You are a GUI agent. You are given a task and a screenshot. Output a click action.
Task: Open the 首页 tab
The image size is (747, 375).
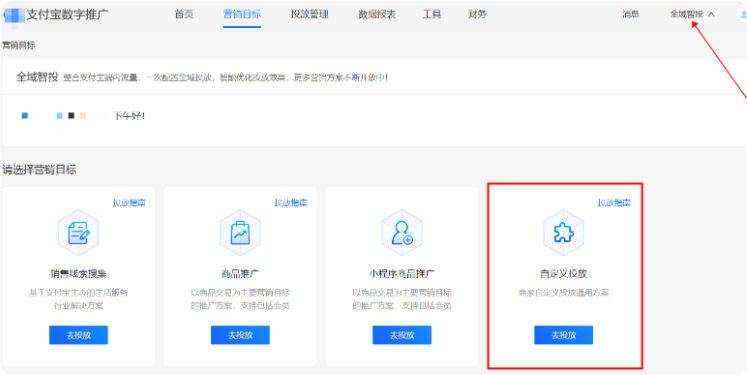click(x=184, y=14)
